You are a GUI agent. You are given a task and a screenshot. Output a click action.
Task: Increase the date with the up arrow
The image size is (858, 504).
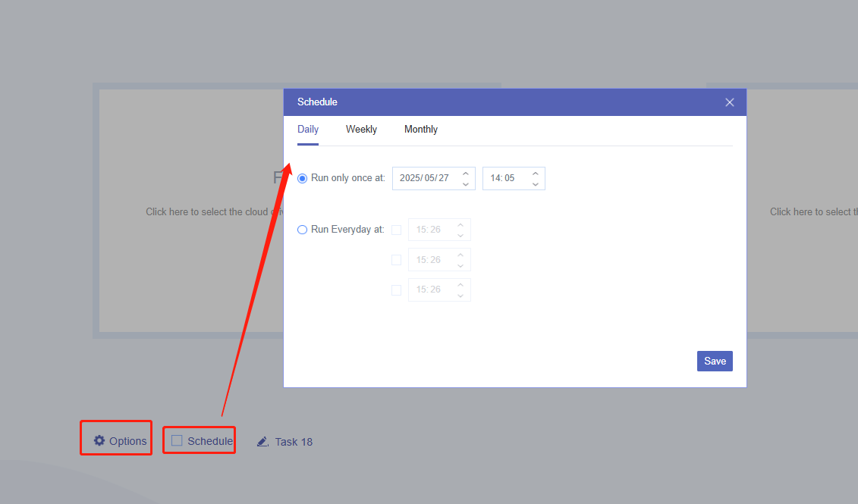pos(465,173)
